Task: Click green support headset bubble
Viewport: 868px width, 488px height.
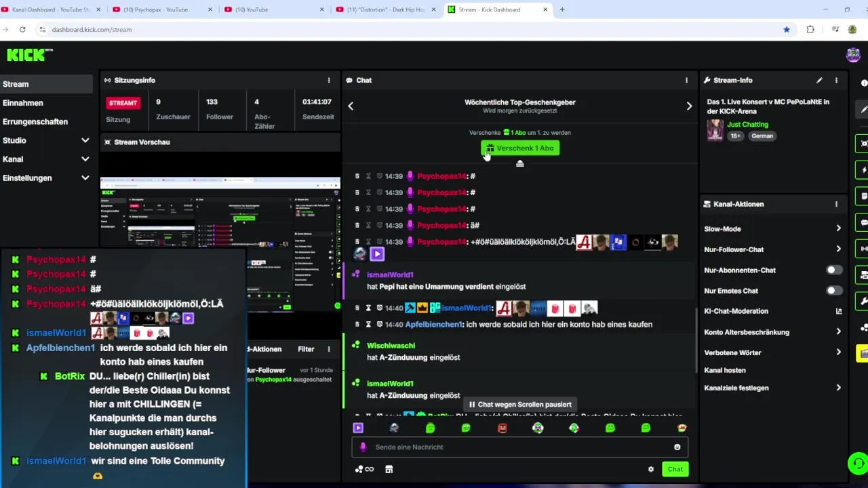Action: tap(858, 464)
